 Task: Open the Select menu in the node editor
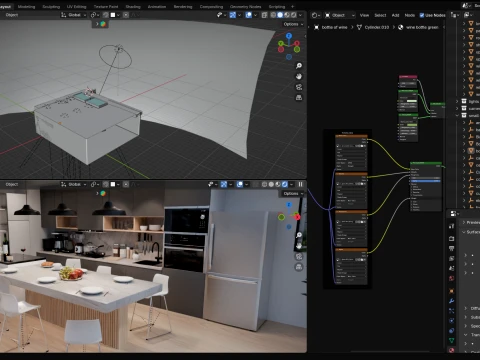click(x=380, y=15)
